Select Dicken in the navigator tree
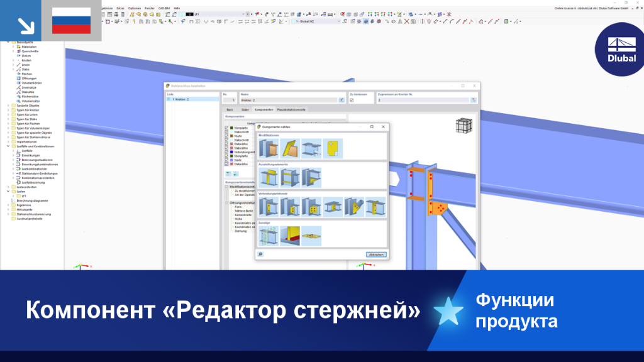Screen dimensions: 644x362 coord(26,56)
